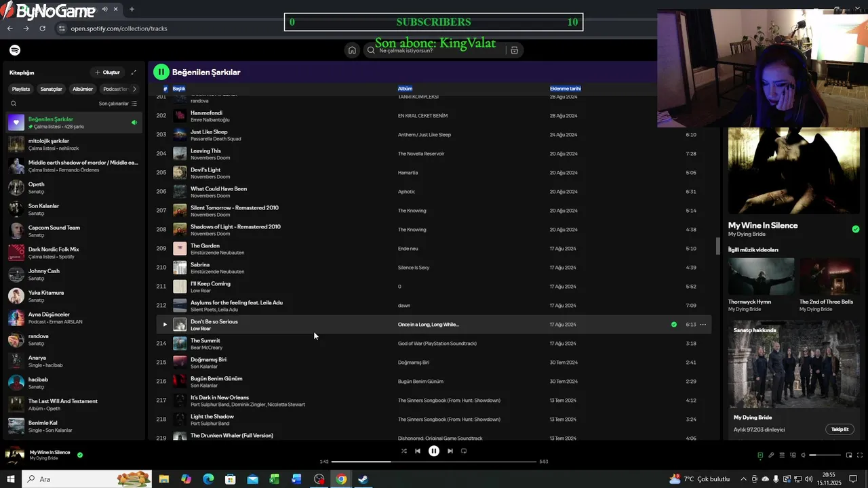Viewport: 868px width, 488px height.
Task: Open lyrics with microphone icon
Action: (x=771, y=455)
